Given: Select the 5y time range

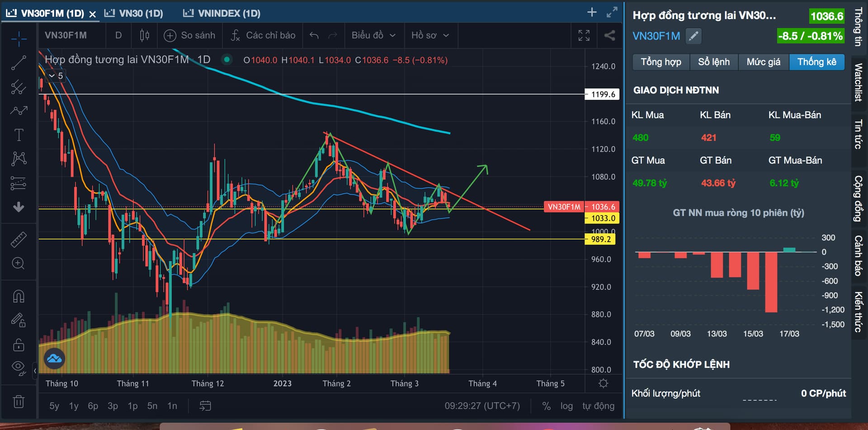Looking at the screenshot, I should (54, 406).
